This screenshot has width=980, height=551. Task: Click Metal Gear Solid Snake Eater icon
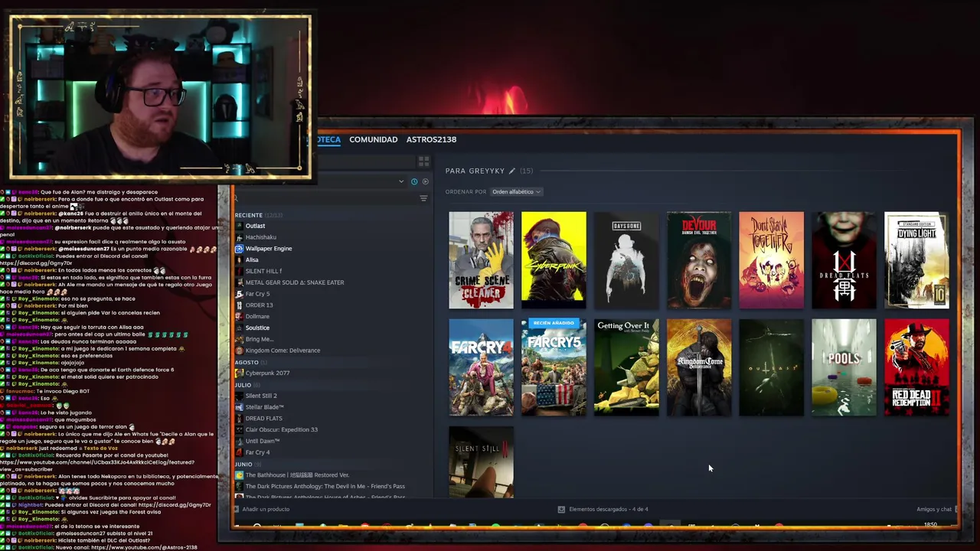pos(239,282)
